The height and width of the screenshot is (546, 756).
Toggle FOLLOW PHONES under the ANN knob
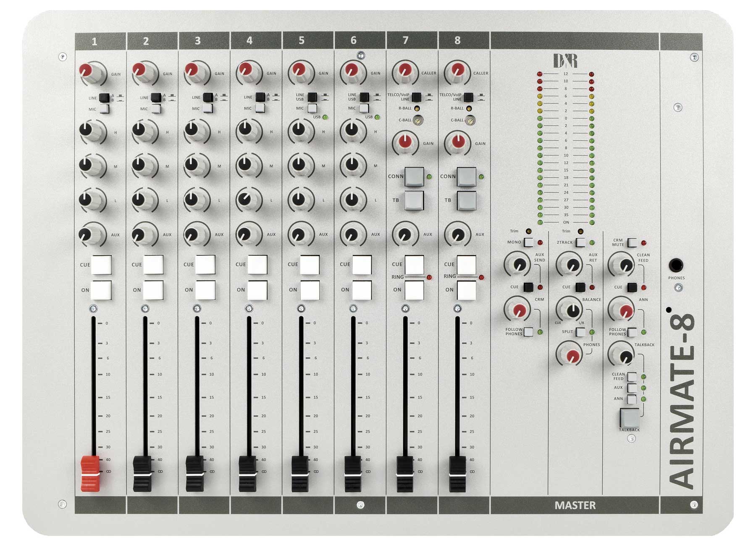point(632,332)
